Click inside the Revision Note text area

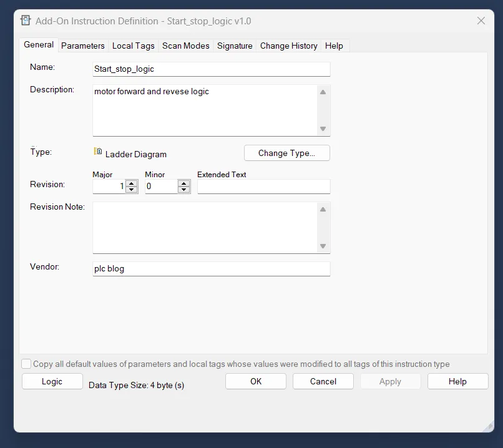click(205, 228)
